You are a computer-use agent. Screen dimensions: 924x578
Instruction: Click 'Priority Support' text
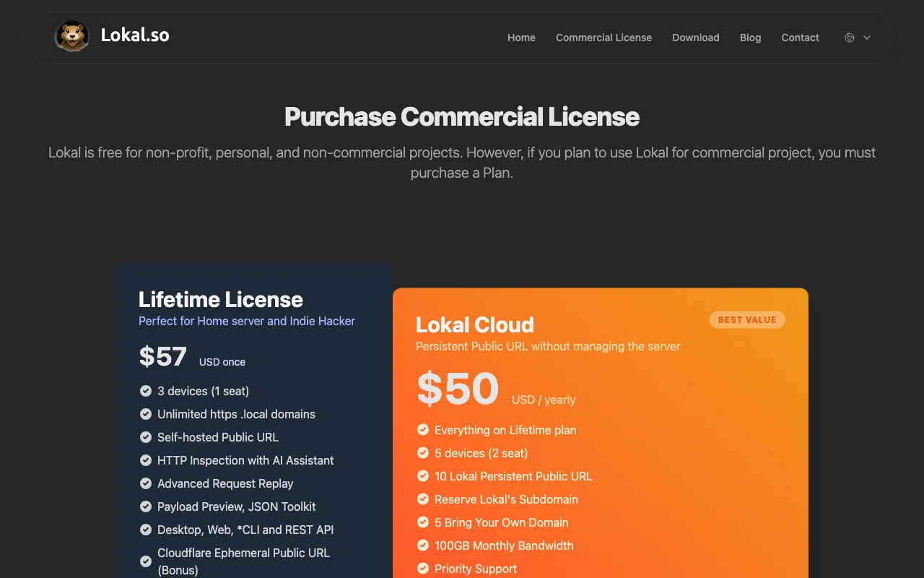476,569
